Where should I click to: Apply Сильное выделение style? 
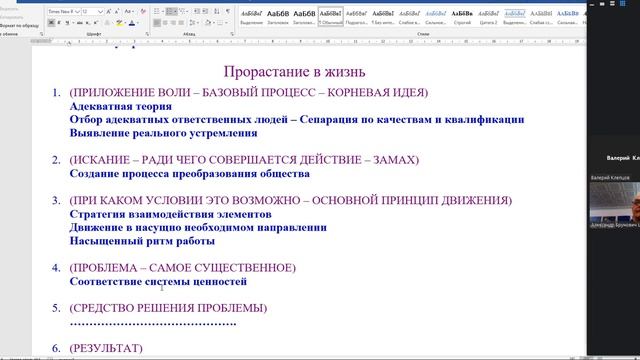(x=436, y=17)
